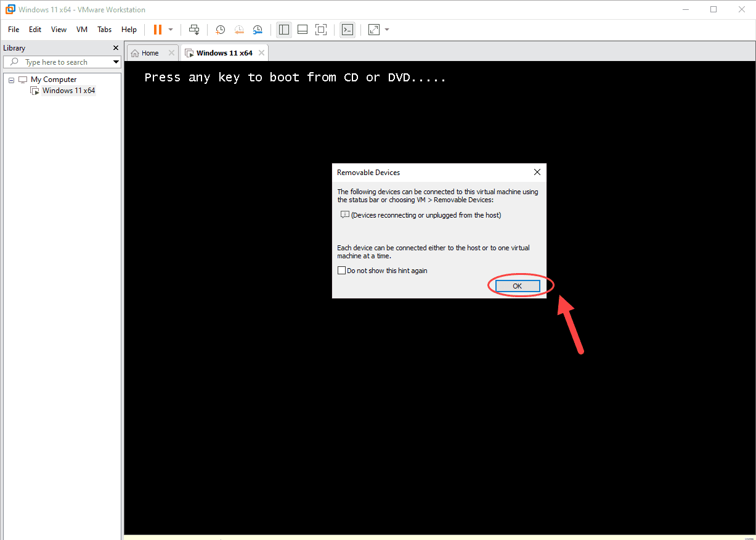Screen dimensions: 756x540
Task: Revert VM to the previous snapshot
Action: coord(239,30)
